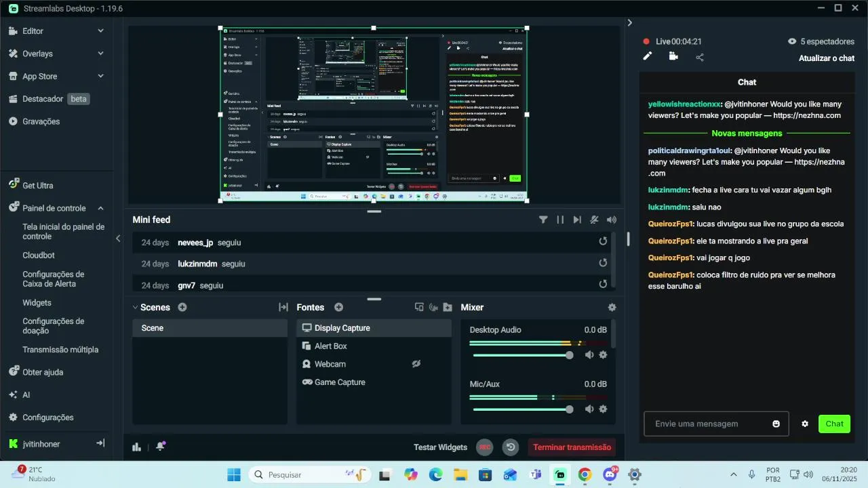Viewport: 868px width, 488px height.
Task: Open notifications bell in bottom bar
Action: pos(161,446)
